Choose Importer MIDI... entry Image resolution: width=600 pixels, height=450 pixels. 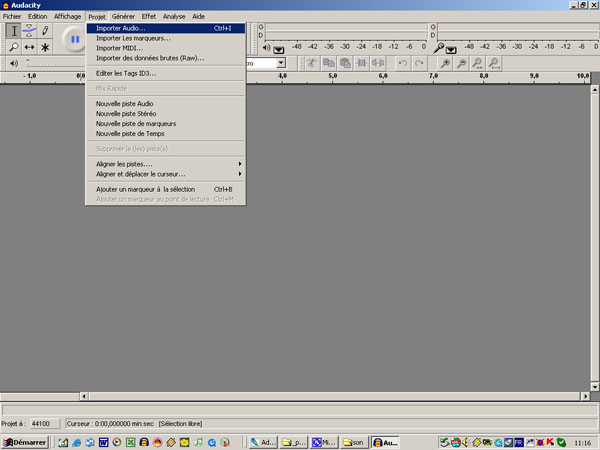pos(165,48)
